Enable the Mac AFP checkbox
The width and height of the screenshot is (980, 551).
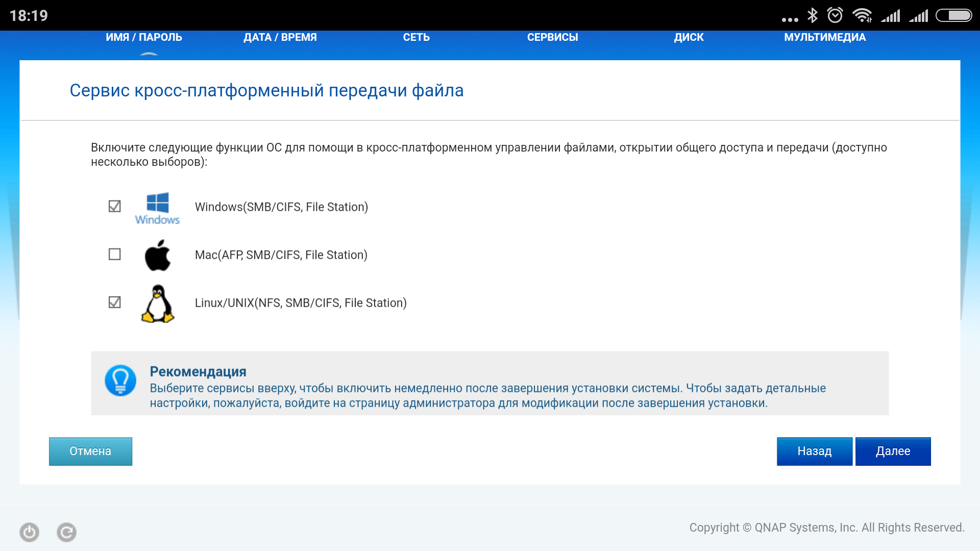tap(115, 254)
